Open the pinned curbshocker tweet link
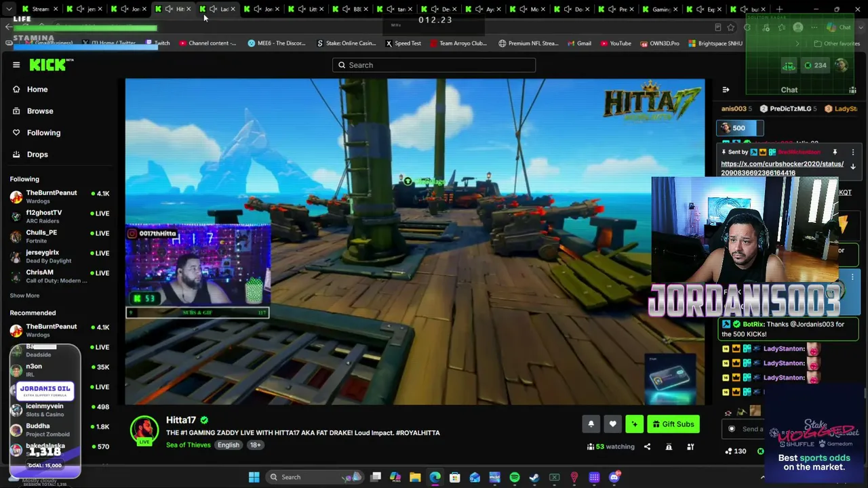 pyautogui.click(x=783, y=168)
